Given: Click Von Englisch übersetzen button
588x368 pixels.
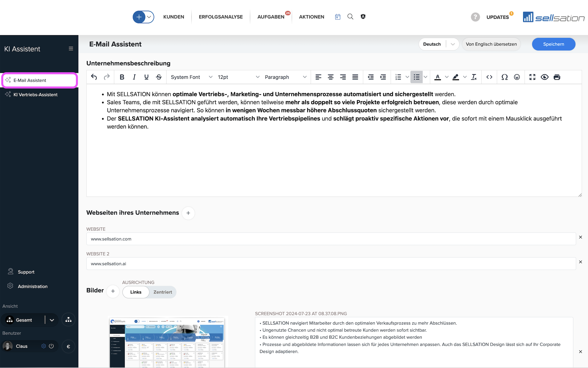Looking at the screenshot, I should (x=491, y=44).
